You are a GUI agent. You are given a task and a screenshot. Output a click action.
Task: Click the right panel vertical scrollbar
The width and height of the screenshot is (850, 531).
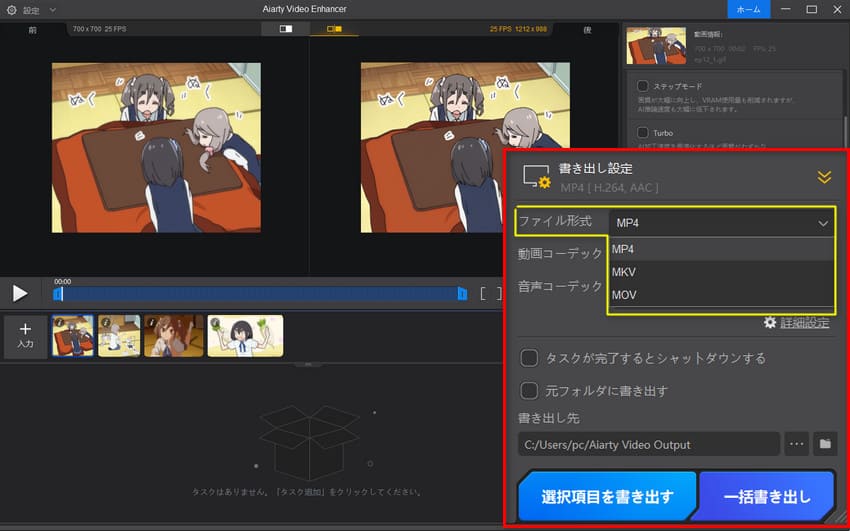(845, 133)
